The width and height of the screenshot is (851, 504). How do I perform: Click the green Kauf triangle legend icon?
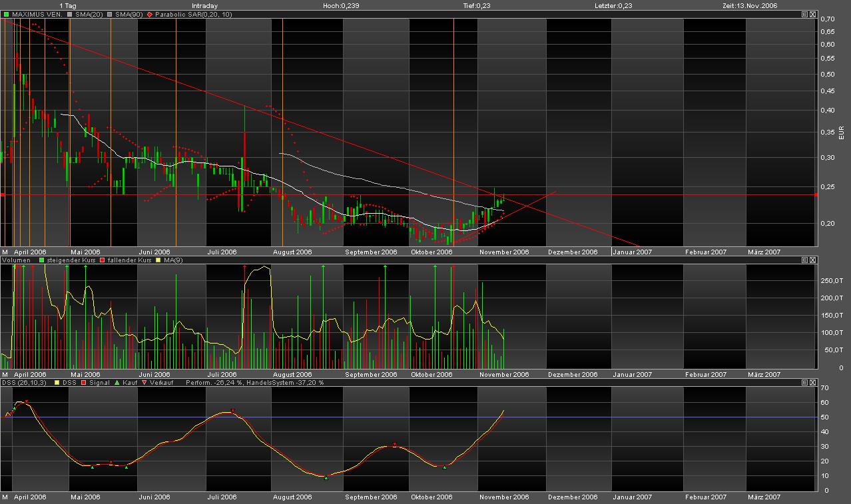pos(118,383)
